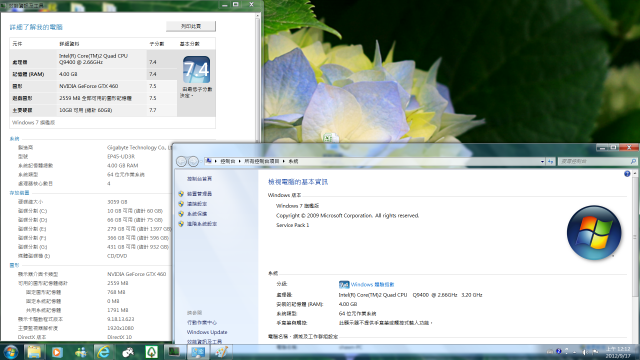Open Windows Explorer folder icon on taskbar
Viewport: 640px width, 360px height.
pos(34,352)
